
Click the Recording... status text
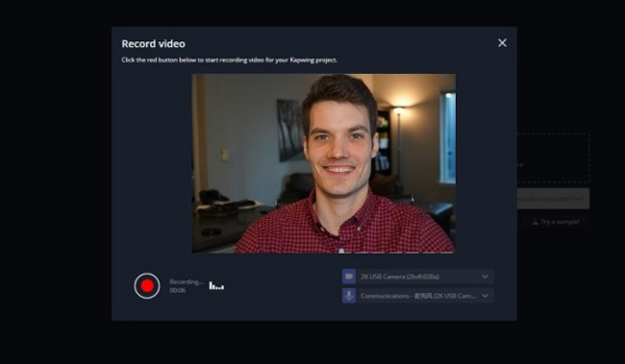pyautogui.click(x=187, y=282)
